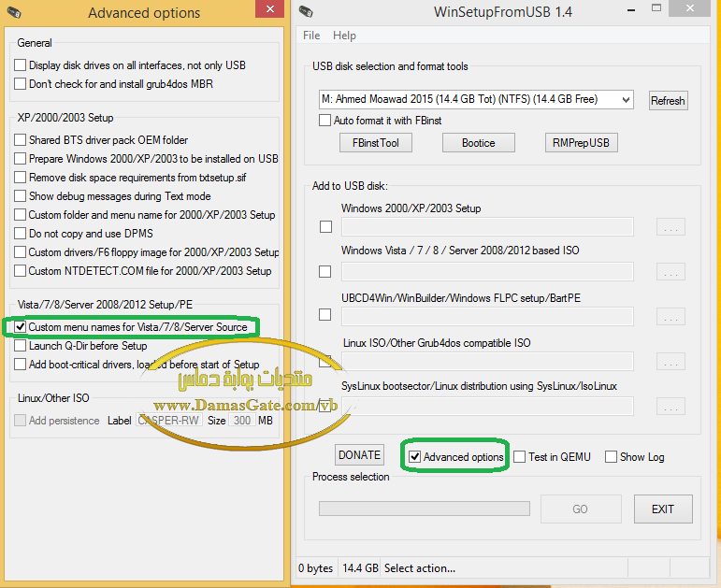The width and height of the screenshot is (721, 588).
Task: Enable Auto format it with FBinst
Action: [x=324, y=121]
